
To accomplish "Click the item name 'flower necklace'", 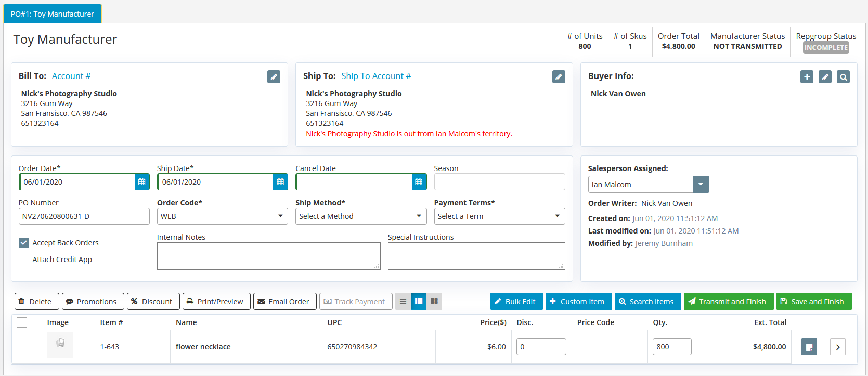I will point(203,347).
